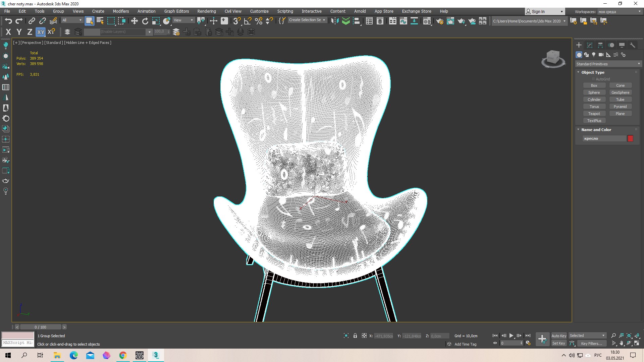644x362 pixels.
Task: Open the Create Selection Set dropdown
Action: [x=307, y=20]
